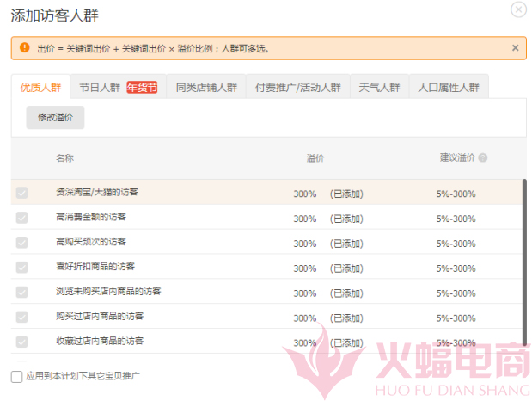The width and height of the screenshot is (532, 401).
Task: Dismiss the orange 出价 formula notice banner
Action: (515, 48)
